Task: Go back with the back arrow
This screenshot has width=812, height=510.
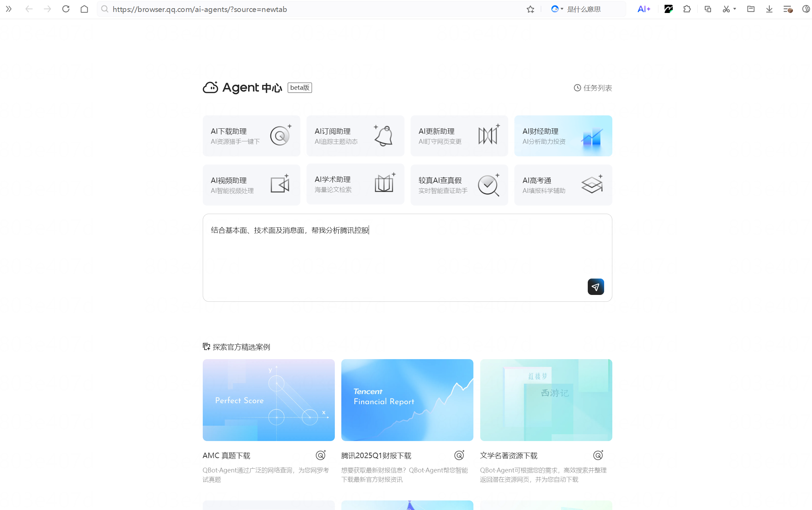Action: pos(29,9)
